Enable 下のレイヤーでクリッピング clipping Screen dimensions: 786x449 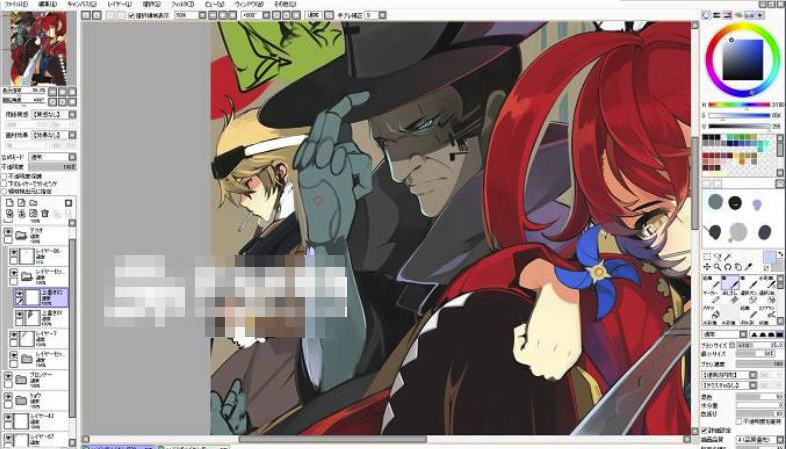coord(4,184)
